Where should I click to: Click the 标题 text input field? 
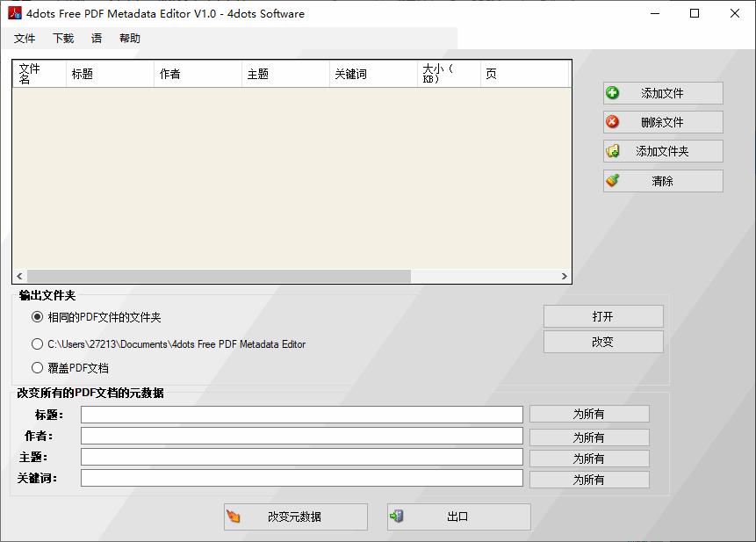(x=302, y=415)
